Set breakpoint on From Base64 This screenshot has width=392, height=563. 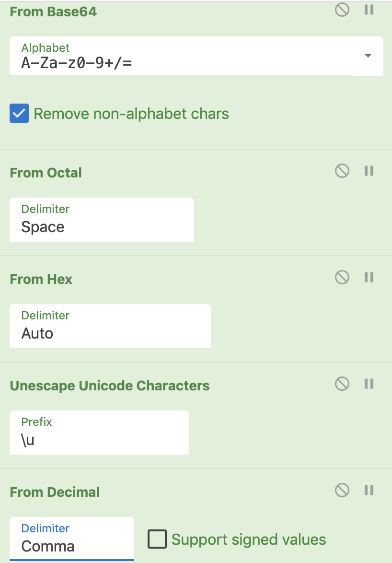click(369, 10)
